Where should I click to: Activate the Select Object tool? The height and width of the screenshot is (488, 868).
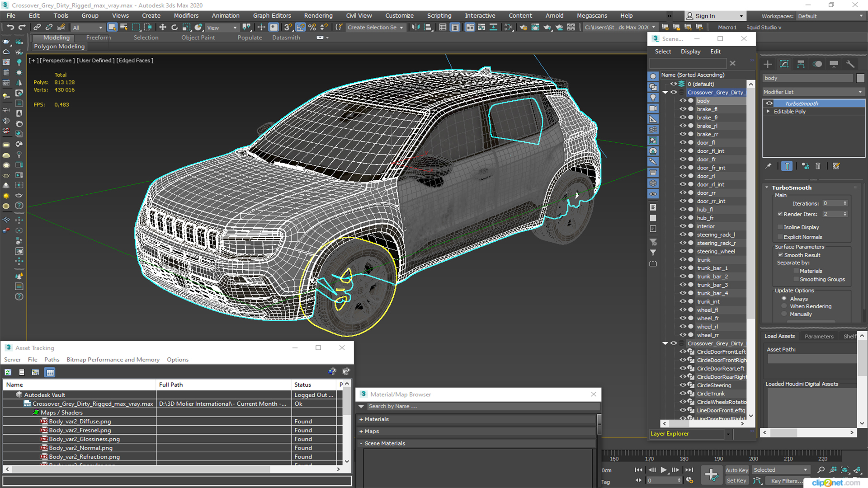pyautogui.click(x=112, y=28)
